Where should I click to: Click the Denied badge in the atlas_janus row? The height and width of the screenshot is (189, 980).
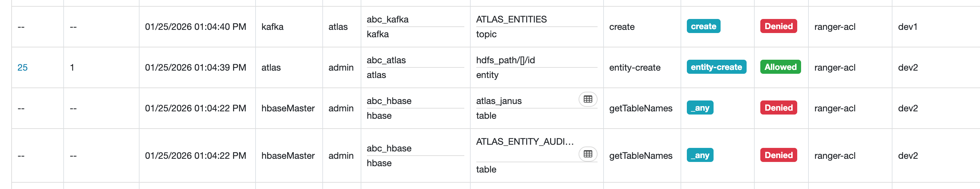(778, 107)
